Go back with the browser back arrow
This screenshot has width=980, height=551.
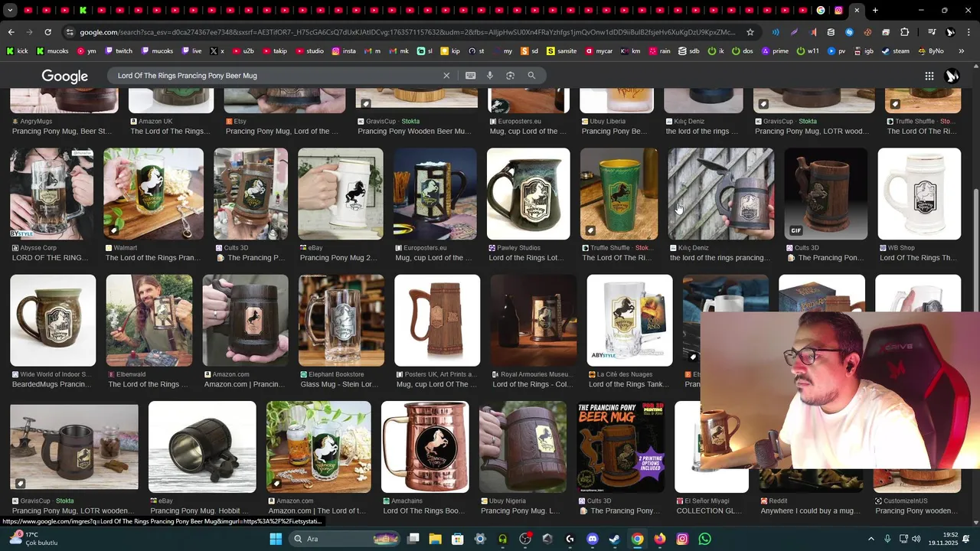(x=11, y=32)
